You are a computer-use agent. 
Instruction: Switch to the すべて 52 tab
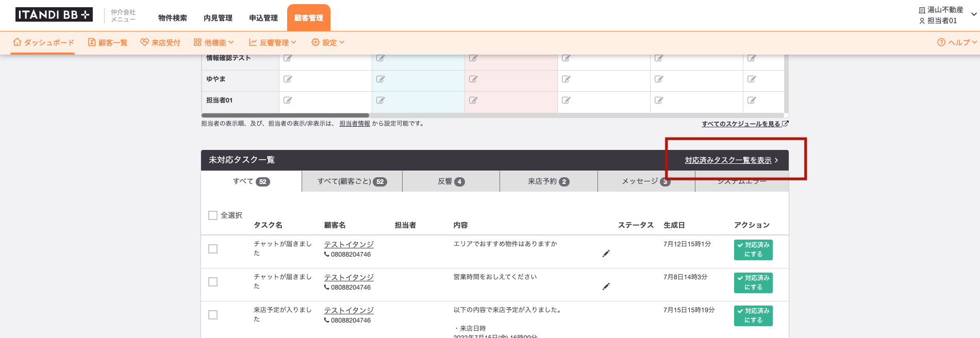[x=251, y=181]
